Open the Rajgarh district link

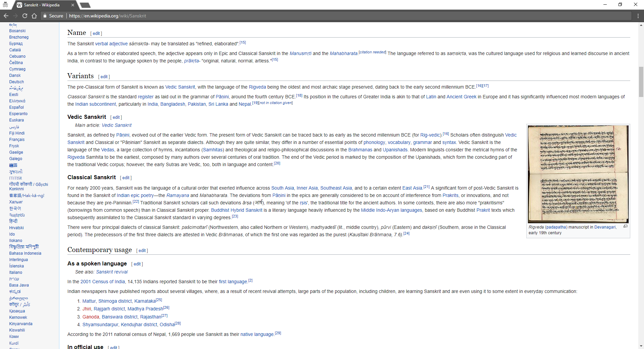tap(109, 309)
